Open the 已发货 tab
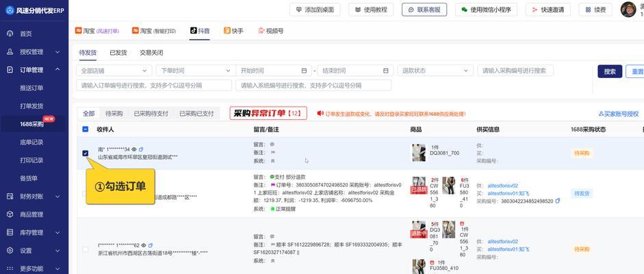Image resolution: width=644 pixels, height=274 pixels. tap(118, 53)
